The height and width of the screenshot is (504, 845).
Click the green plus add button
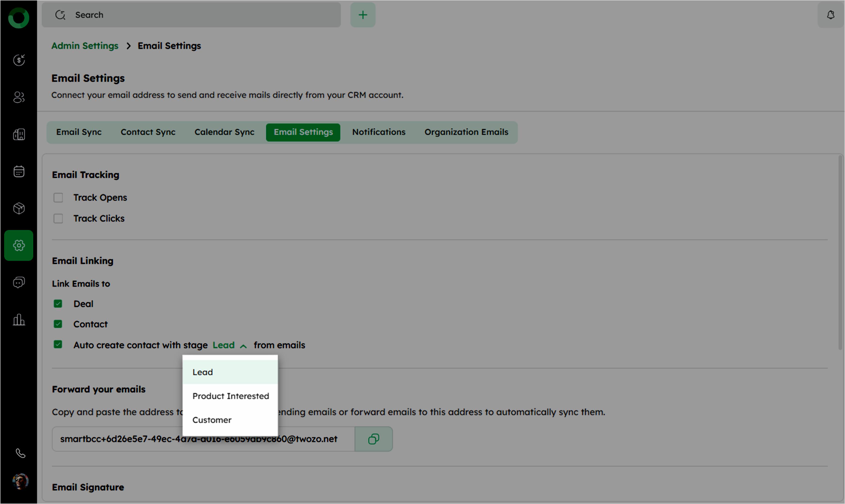click(x=363, y=15)
